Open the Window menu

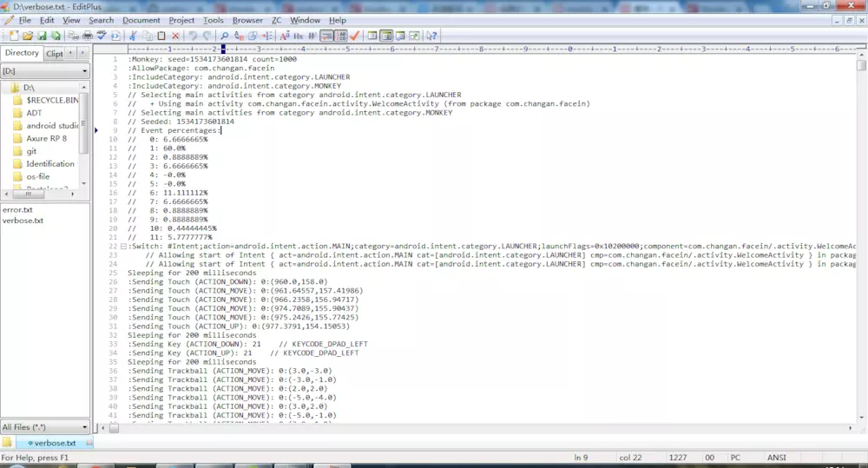click(305, 20)
